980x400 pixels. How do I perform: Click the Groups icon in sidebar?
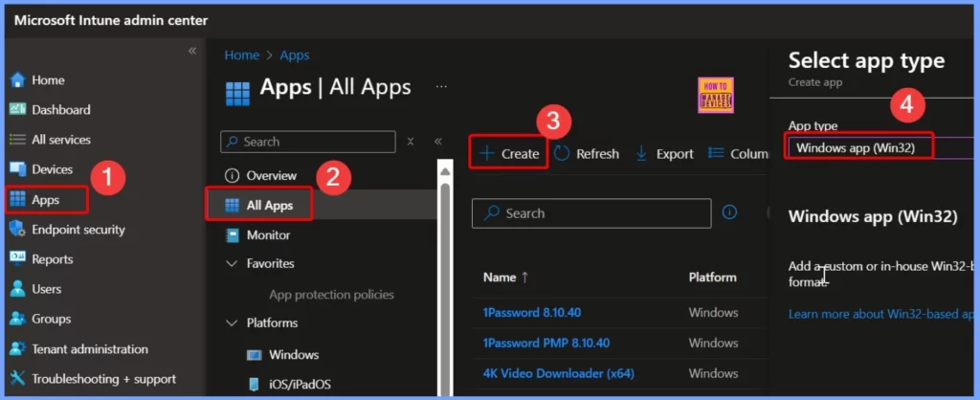tap(17, 319)
